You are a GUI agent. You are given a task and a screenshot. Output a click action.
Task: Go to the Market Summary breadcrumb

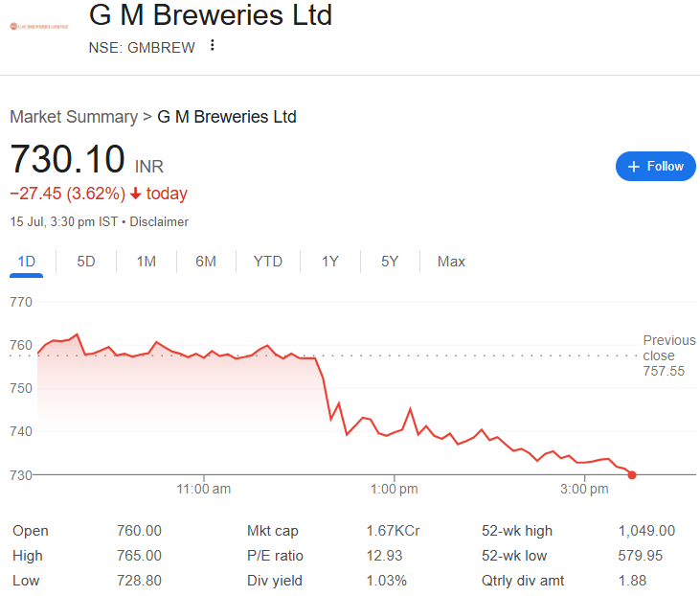74,117
